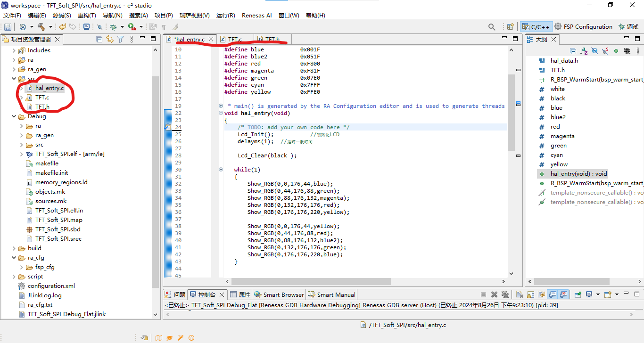The image size is (644, 343).
Task: Select configuration.xml in project tree
Action: click(x=51, y=286)
